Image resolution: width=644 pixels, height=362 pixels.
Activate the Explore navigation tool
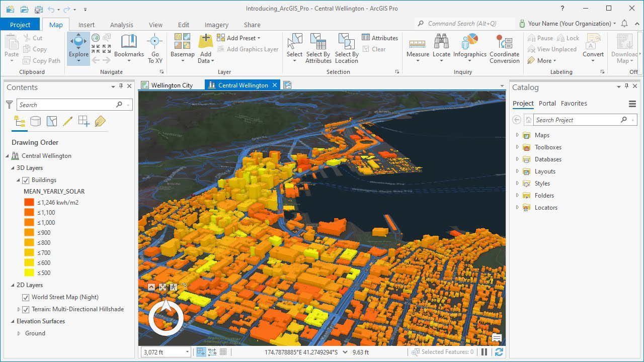(78, 48)
